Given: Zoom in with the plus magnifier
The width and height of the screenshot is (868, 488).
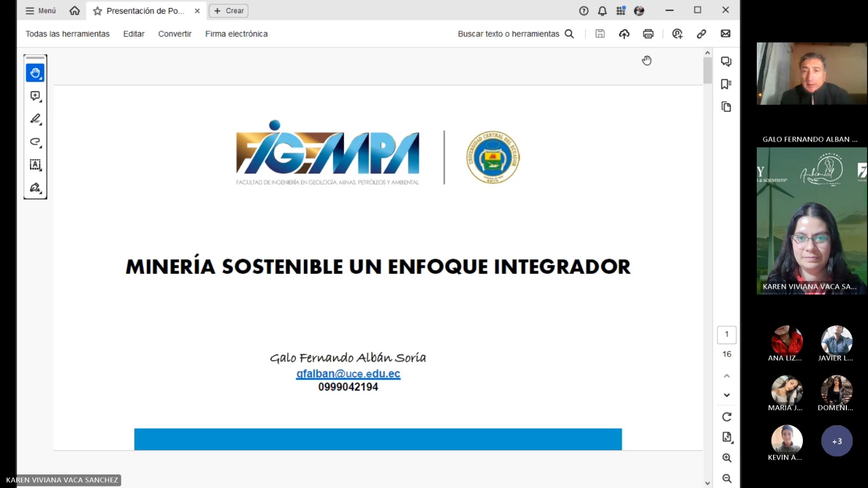Looking at the screenshot, I should (727, 458).
